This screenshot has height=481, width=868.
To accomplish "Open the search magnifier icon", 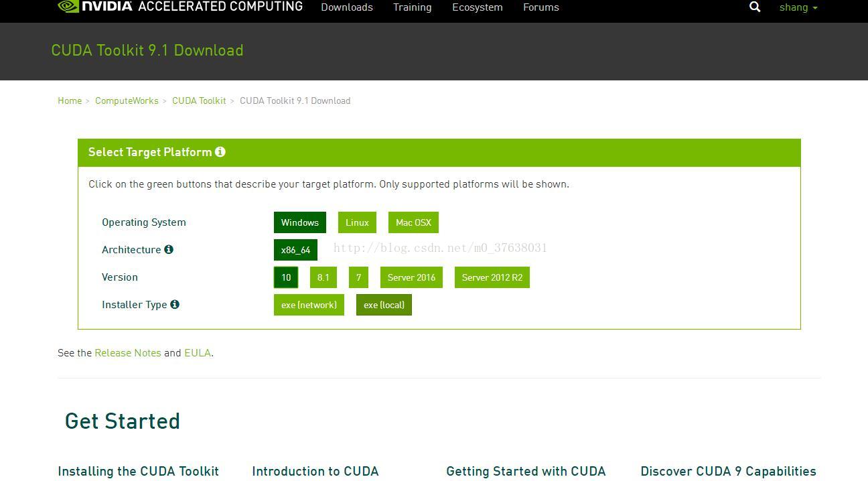I will (x=755, y=7).
